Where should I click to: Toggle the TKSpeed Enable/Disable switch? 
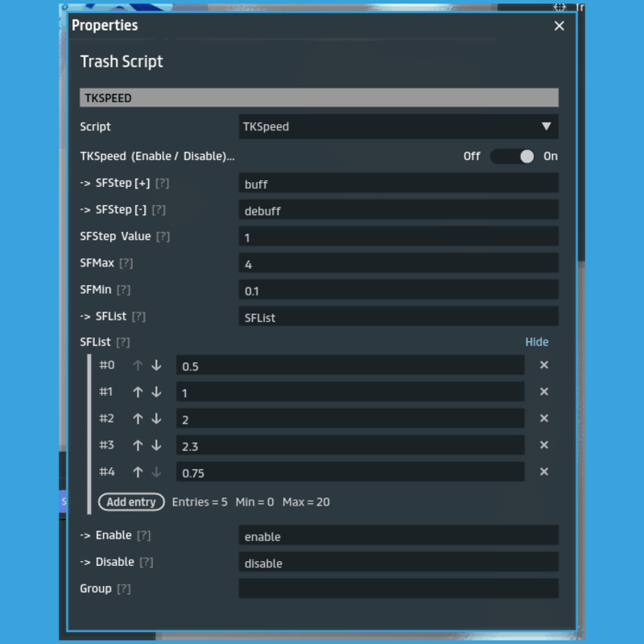(x=512, y=156)
